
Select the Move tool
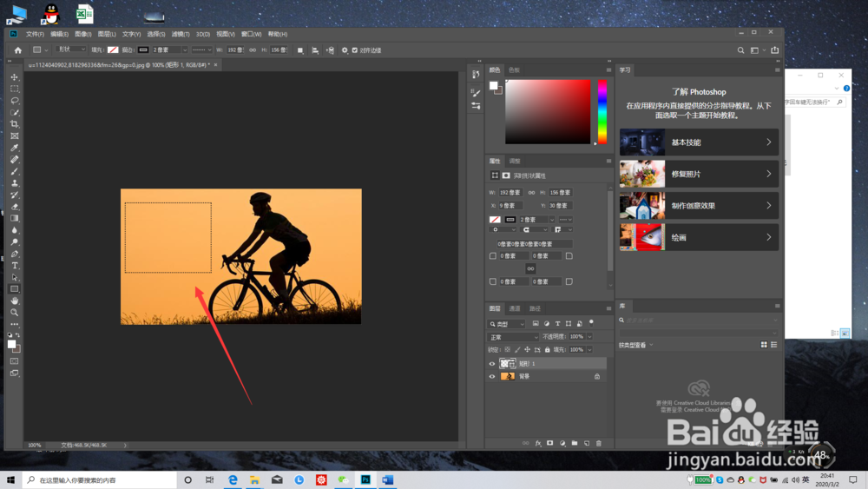coord(15,77)
